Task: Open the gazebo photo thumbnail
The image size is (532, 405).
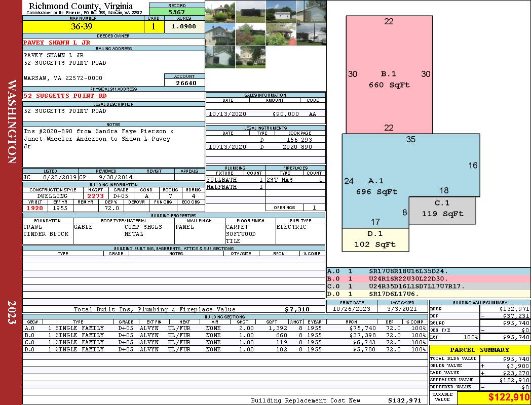Action: pyautogui.click(x=220, y=12)
